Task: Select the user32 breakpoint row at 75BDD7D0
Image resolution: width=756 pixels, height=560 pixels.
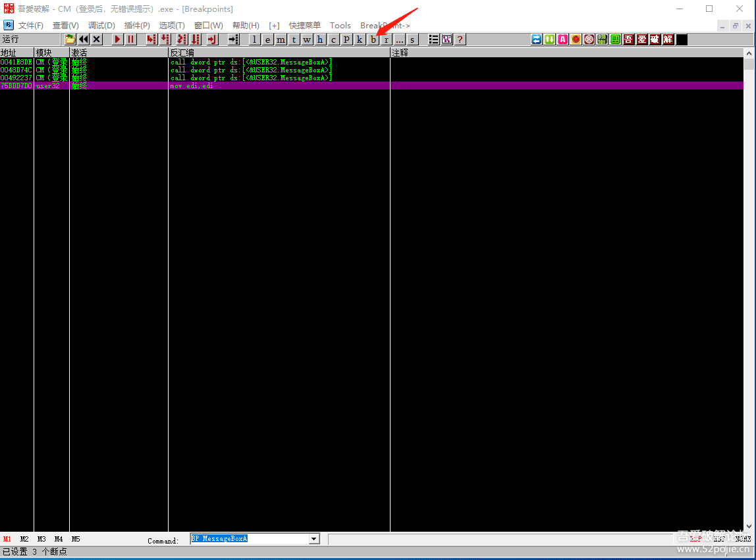Action: (198, 86)
